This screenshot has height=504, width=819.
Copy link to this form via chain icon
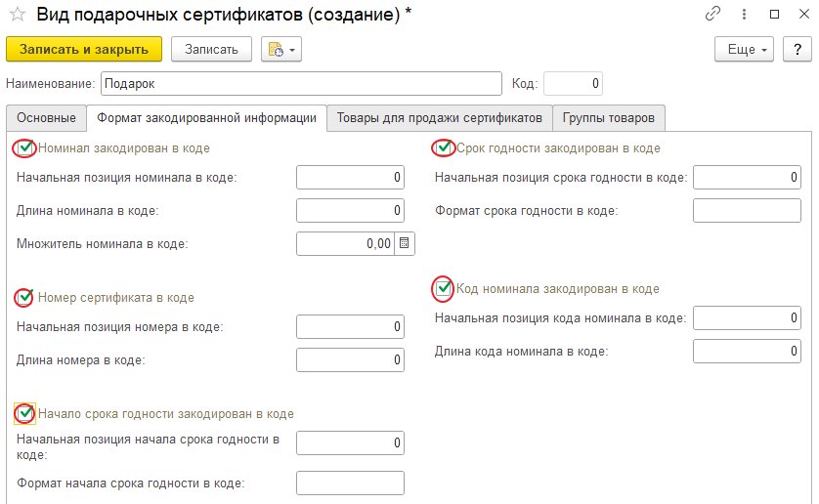point(712,14)
